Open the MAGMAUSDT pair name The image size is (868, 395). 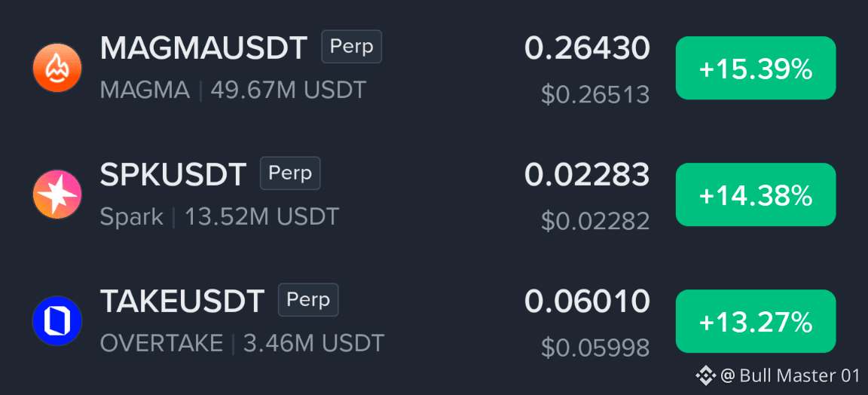[203, 48]
